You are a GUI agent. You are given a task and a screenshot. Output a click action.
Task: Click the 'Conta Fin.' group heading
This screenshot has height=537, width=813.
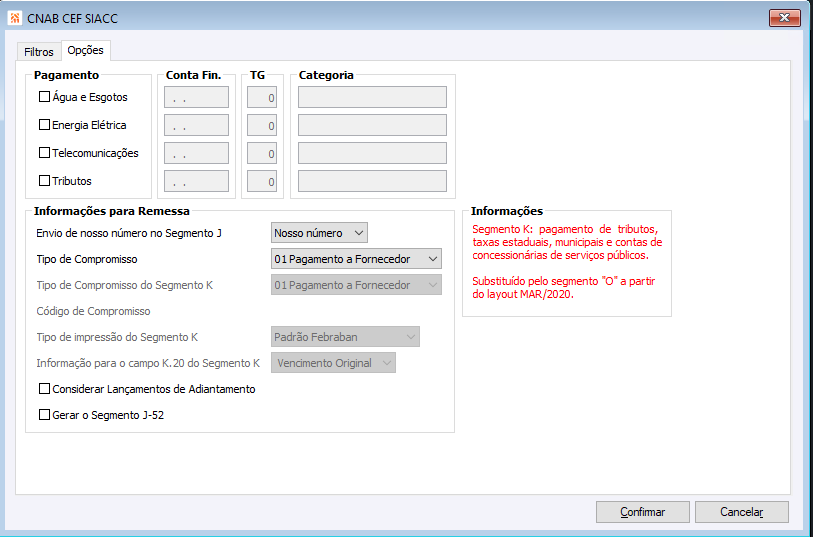[193, 75]
